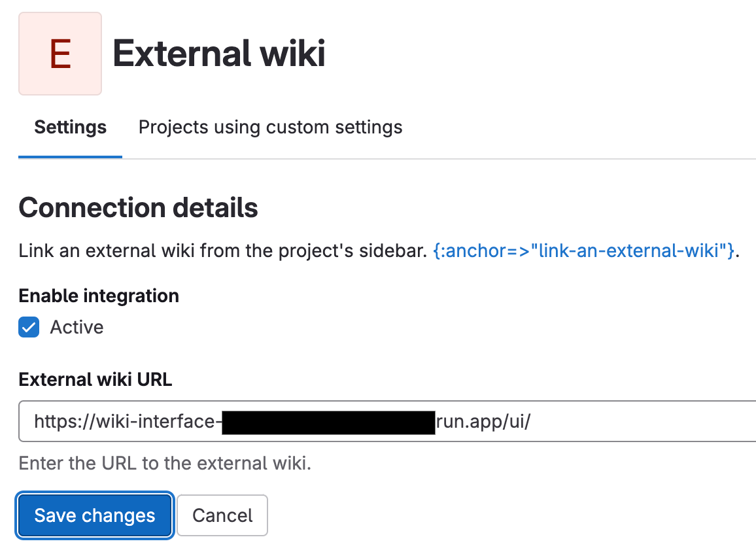Image resolution: width=756 pixels, height=552 pixels.
Task: Click the 'Active' checkbox label text
Action: [77, 328]
